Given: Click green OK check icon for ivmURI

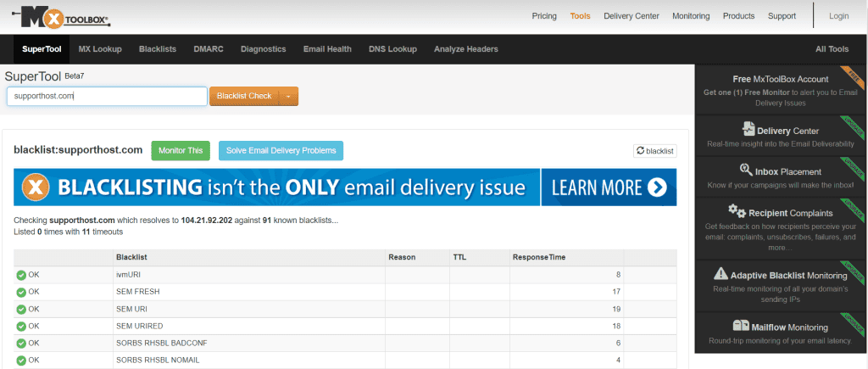Looking at the screenshot, I should coord(21,276).
